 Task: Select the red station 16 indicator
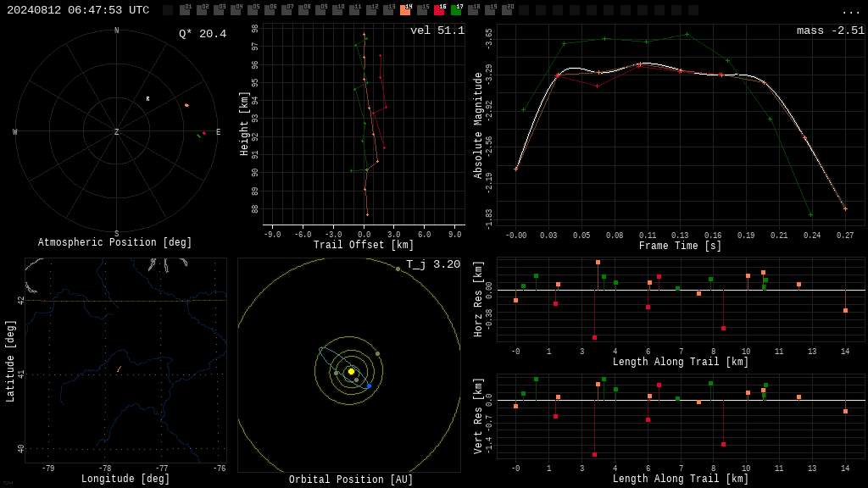(440, 9)
